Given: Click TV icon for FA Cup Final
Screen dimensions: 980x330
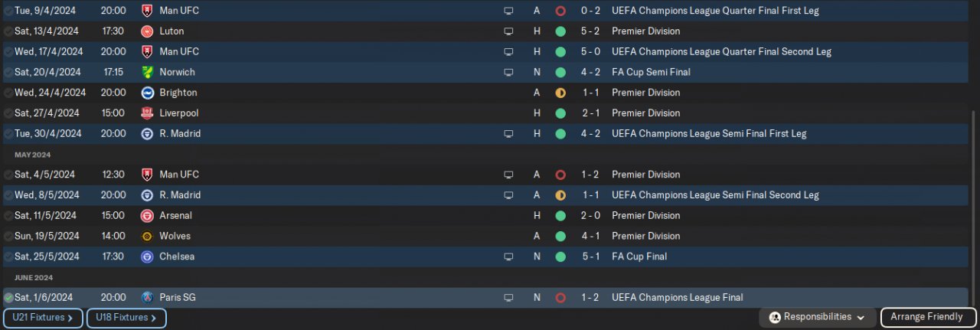Looking at the screenshot, I should point(508,256).
